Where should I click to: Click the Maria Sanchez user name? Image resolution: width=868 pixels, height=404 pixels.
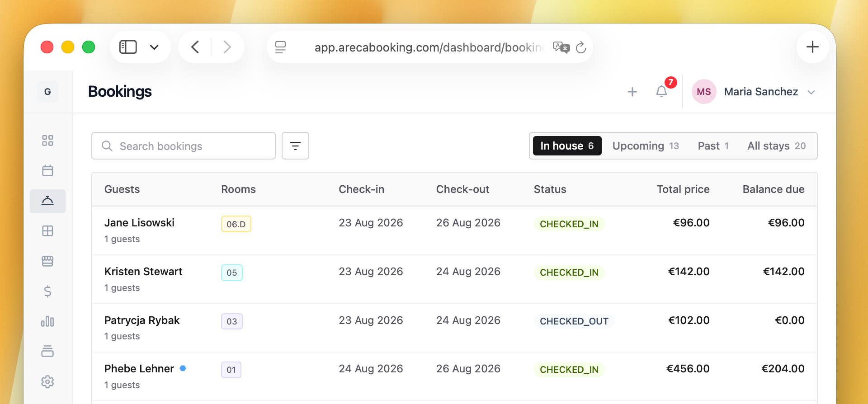point(761,92)
